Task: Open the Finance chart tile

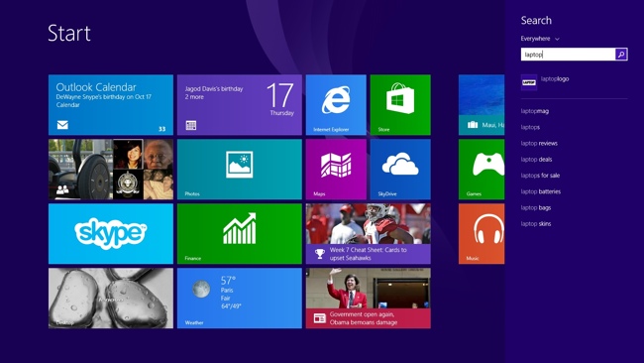Action: click(x=240, y=233)
